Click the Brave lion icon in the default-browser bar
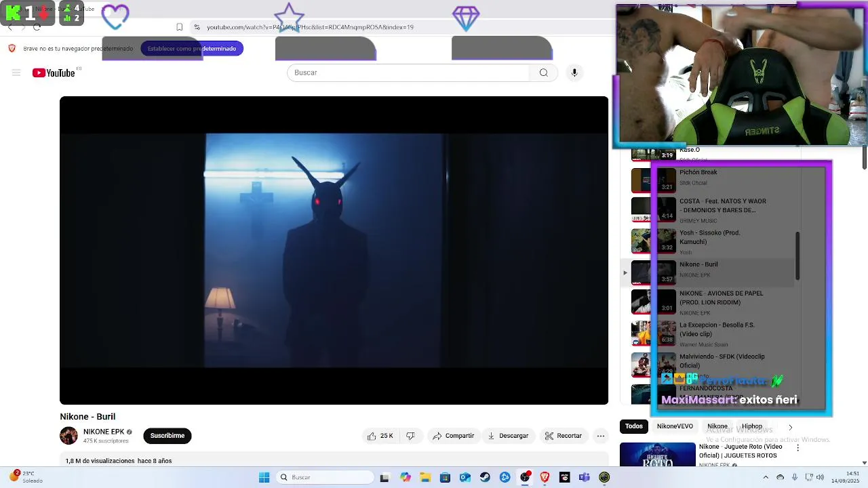The height and width of the screenshot is (488, 868). [12, 48]
